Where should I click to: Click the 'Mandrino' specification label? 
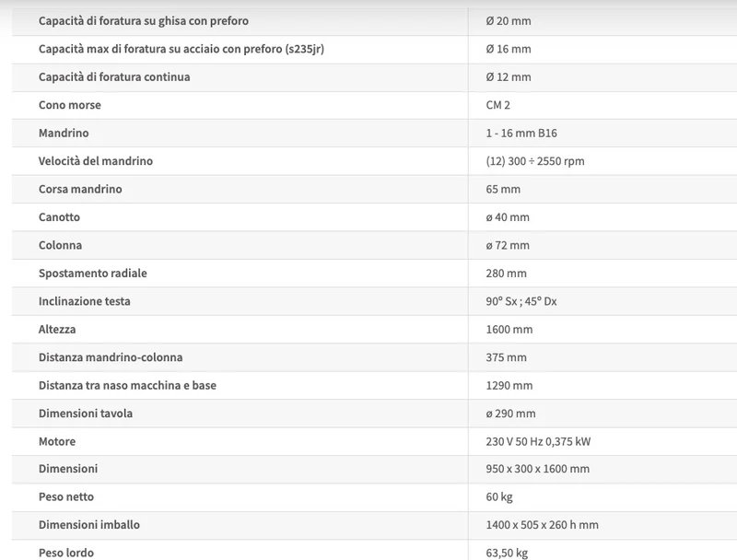pos(64,133)
